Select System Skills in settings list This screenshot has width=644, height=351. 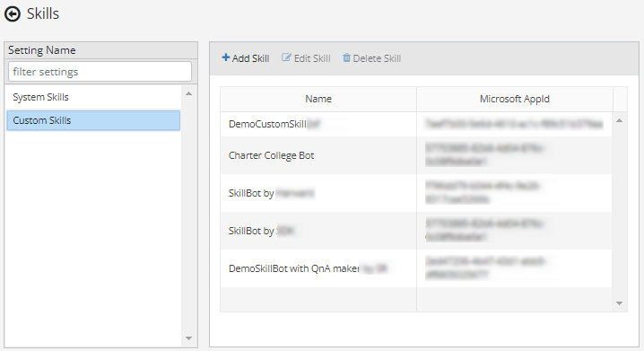pos(93,97)
